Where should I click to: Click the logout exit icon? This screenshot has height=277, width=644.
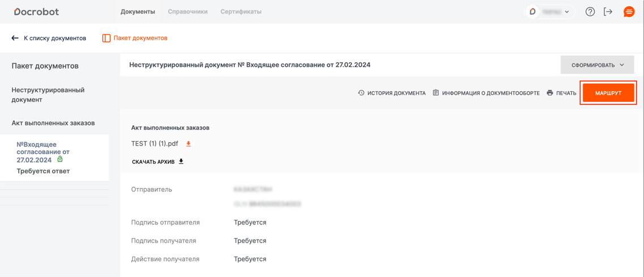pos(608,11)
